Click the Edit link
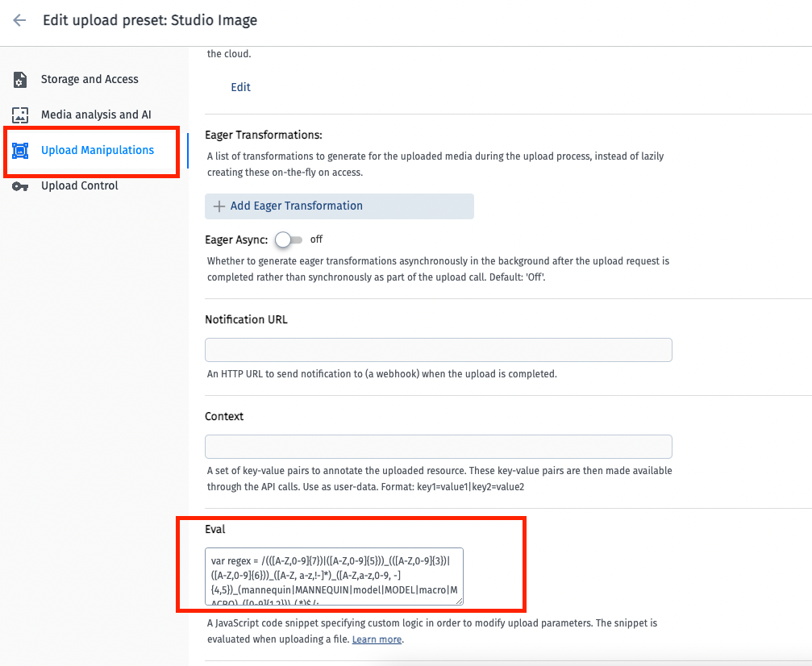 tap(240, 87)
